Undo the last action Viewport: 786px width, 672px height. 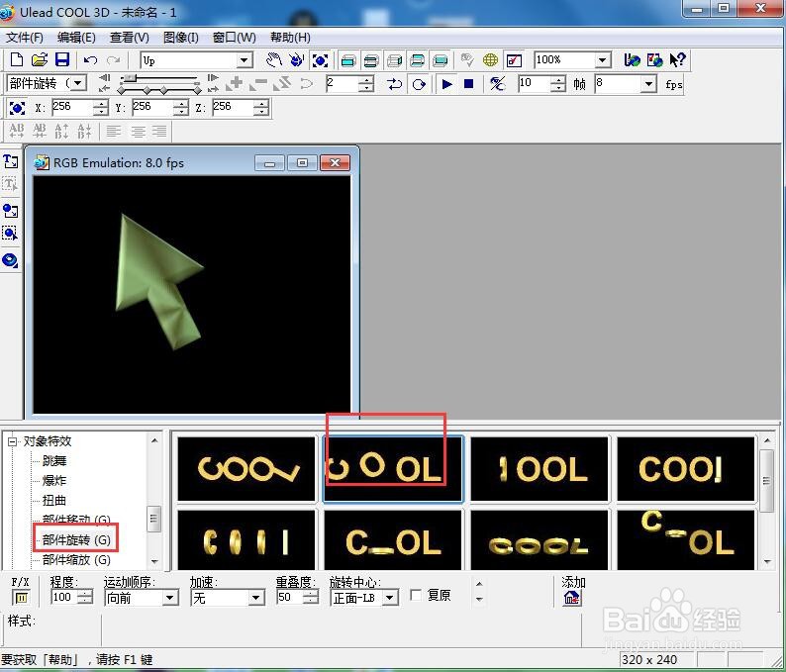tap(90, 60)
